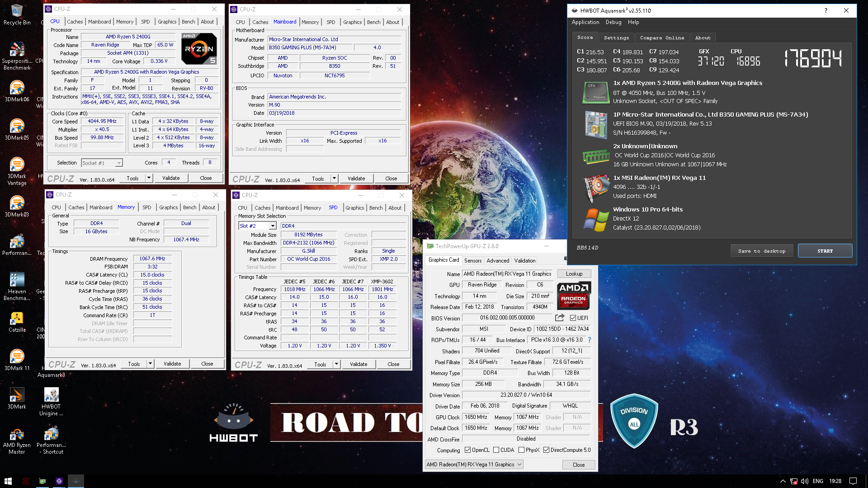Select the CPU-Z taskbar button

click(59, 481)
